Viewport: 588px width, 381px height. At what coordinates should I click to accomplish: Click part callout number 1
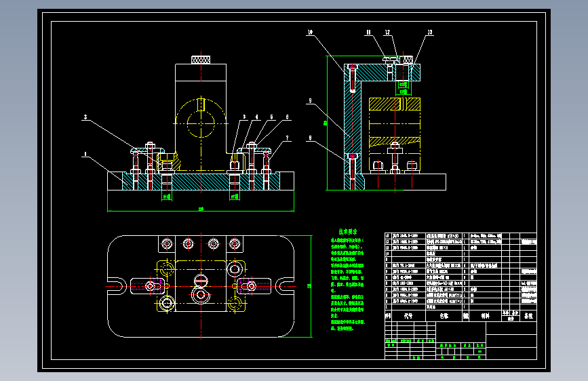pyautogui.click(x=85, y=154)
